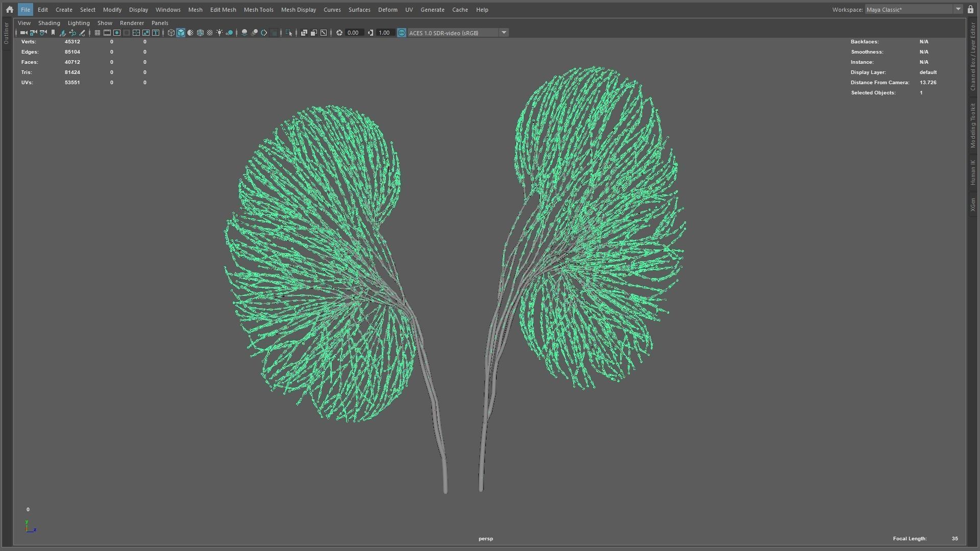Open the Help menu

[482, 10]
